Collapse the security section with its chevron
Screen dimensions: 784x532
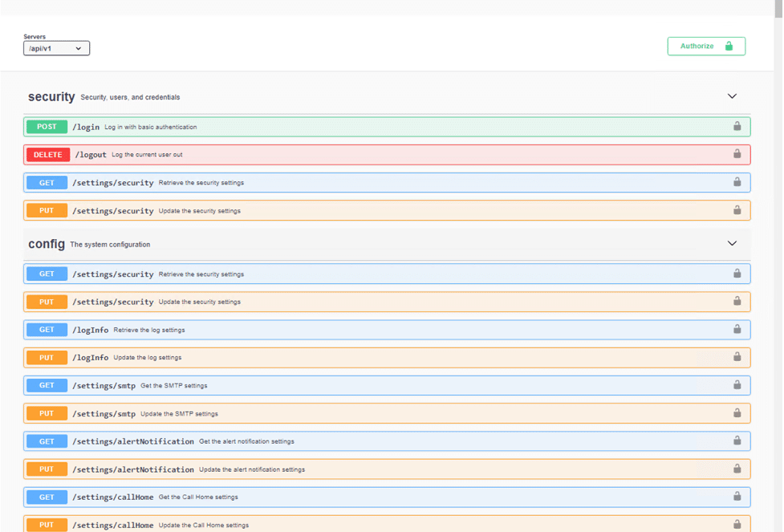(732, 96)
